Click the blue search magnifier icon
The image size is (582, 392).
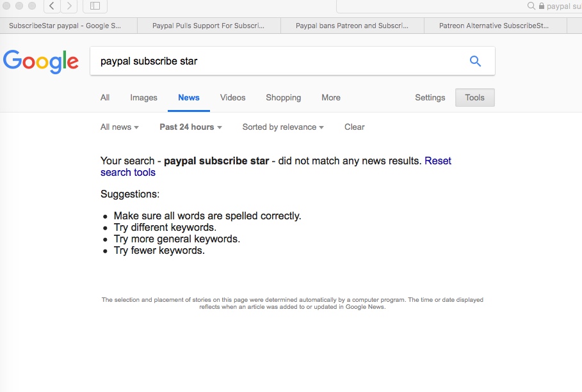tap(475, 61)
